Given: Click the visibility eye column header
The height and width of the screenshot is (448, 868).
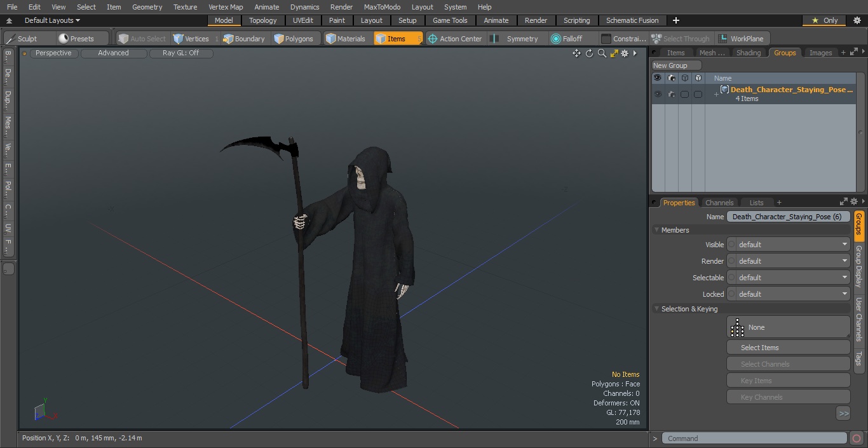Looking at the screenshot, I should tap(658, 78).
